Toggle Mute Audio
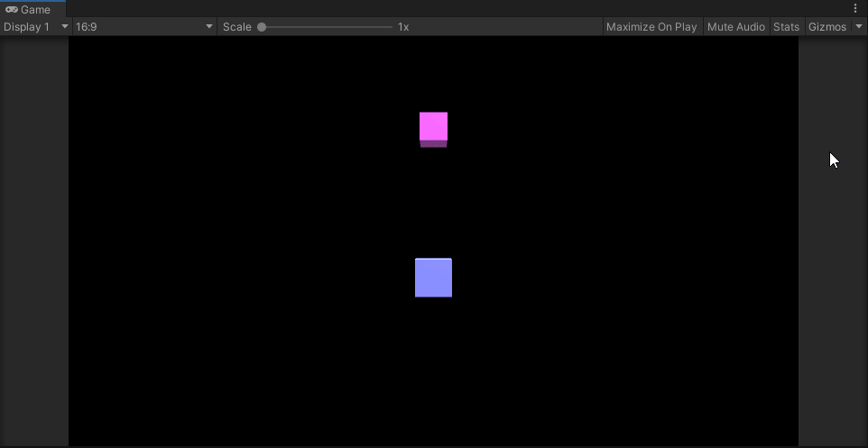 [736, 26]
